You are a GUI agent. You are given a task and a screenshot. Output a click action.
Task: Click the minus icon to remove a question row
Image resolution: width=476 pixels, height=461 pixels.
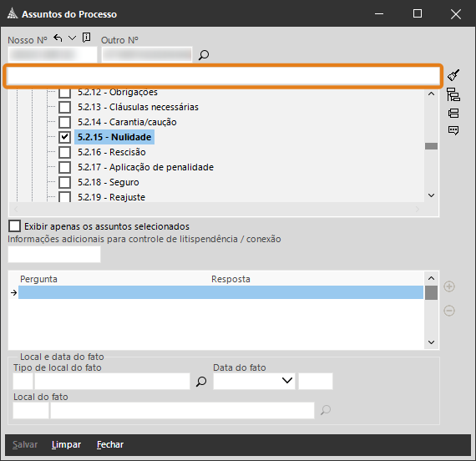click(x=449, y=311)
